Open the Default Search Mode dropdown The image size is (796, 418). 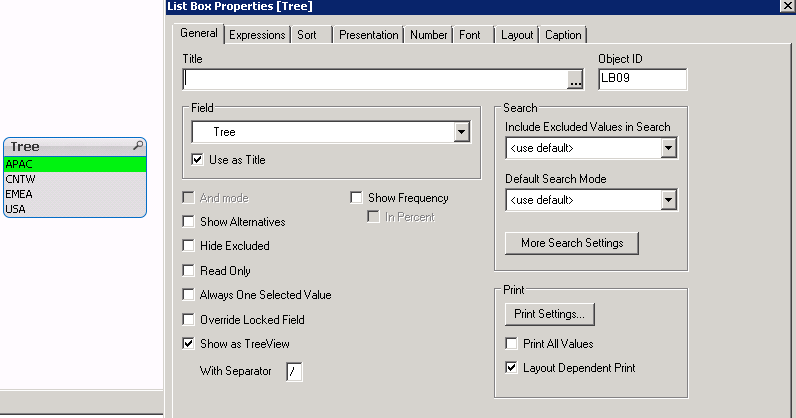point(669,201)
